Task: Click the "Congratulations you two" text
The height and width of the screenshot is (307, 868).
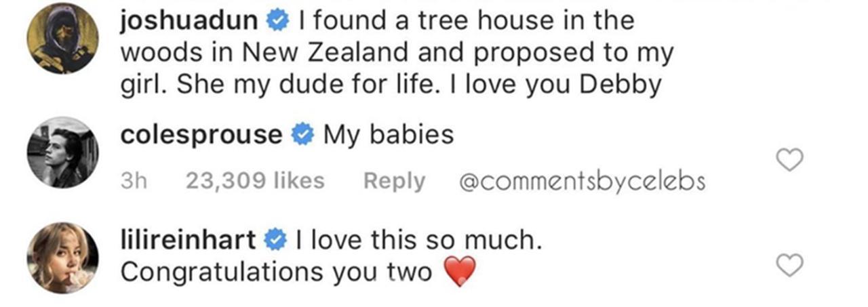Action: 277,272
